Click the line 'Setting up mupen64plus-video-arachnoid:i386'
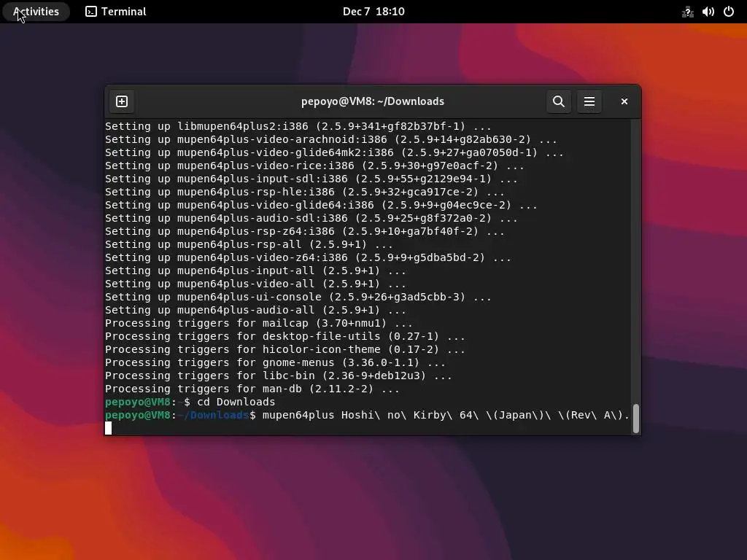 [x=331, y=139]
